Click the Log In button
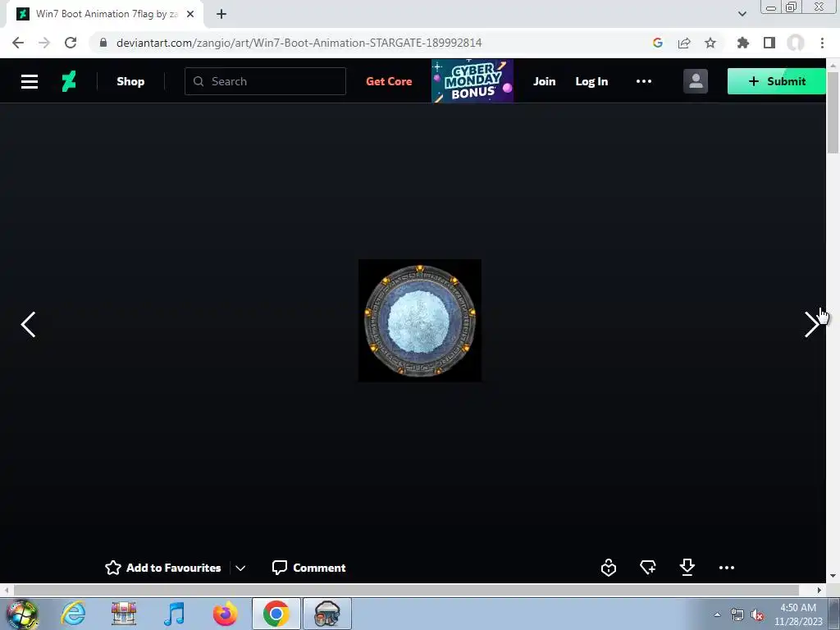This screenshot has height=630, width=840. pos(591,81)
